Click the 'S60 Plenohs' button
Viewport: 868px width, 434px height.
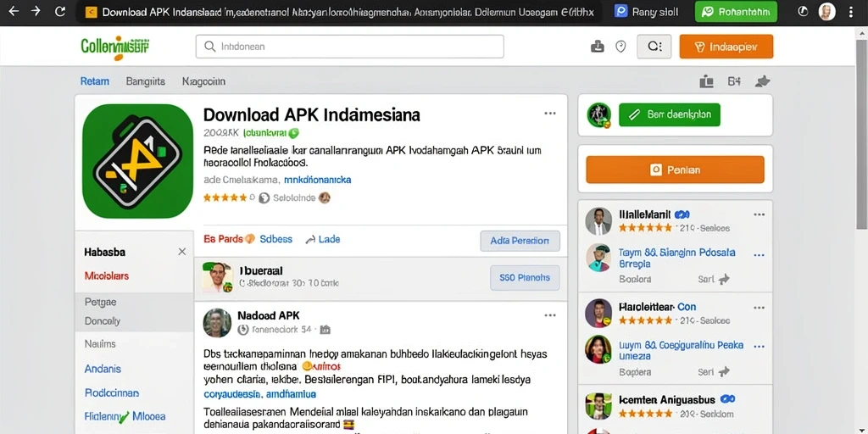(x=524, y=277)
